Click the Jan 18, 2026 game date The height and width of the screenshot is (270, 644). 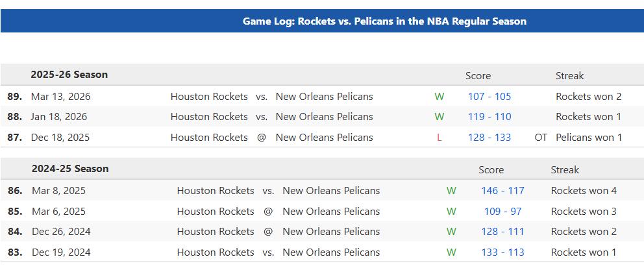tap(58, 117)
